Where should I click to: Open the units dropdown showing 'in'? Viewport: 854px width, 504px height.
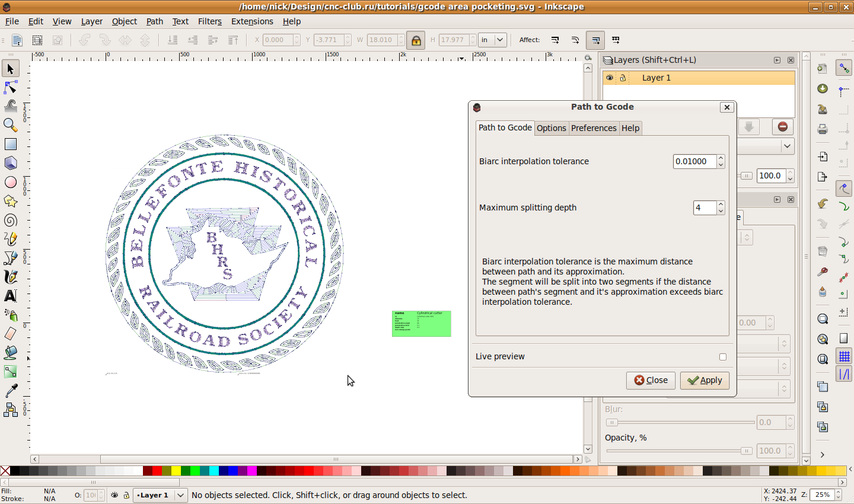(493, 40)
